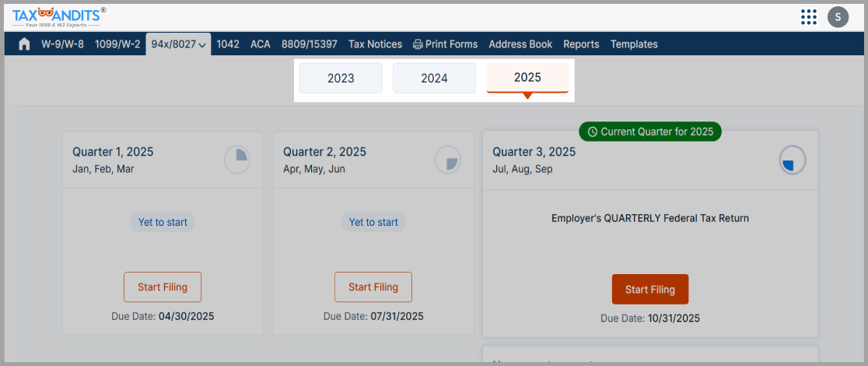Click the home icon in navigation bar
This screenshot has height=366, width=868.
[x=24, y=44]
